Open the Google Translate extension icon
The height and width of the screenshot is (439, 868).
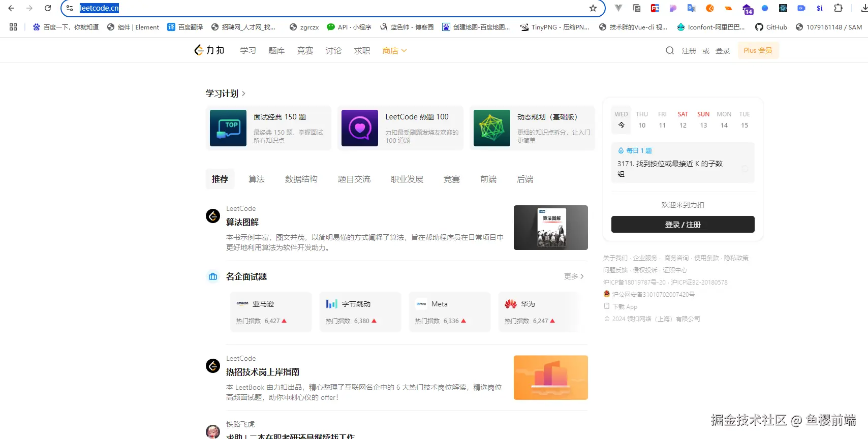[x=692, y=8]
